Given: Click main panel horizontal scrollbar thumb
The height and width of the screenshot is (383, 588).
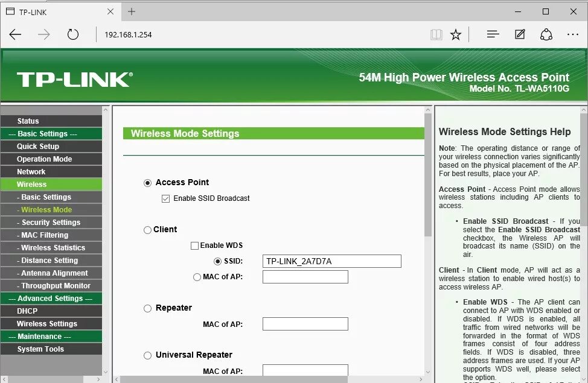Looking at the screenshot, I should pyautogui.click(x=234, y=379).
